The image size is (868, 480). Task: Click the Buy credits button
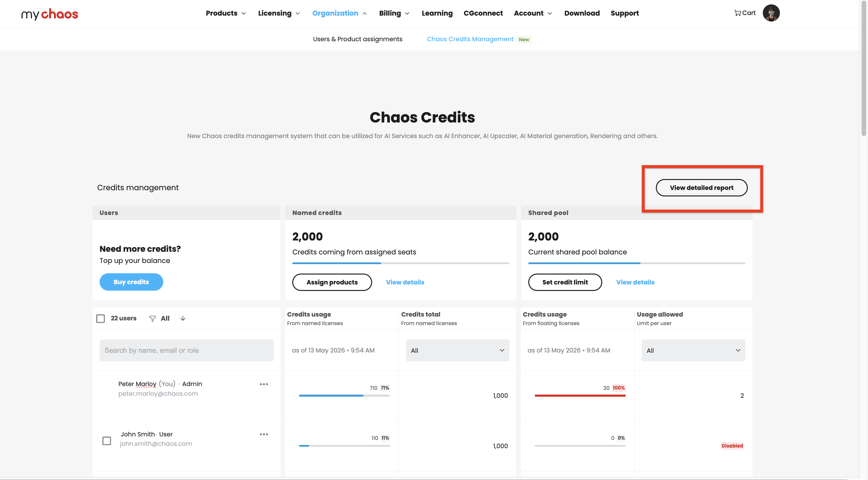(x=131, y=282)
